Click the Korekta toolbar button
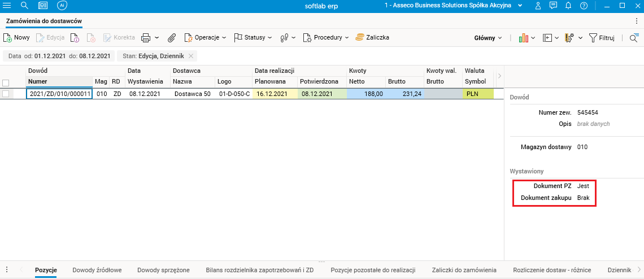The image size is (644, 279). coord(119,37)
